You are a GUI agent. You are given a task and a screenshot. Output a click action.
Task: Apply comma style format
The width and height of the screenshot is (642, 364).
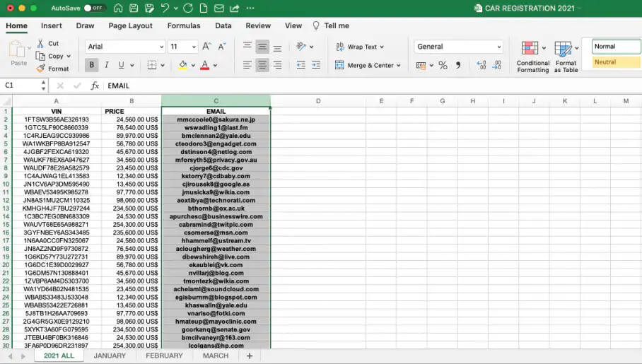[x=458, y=65]
